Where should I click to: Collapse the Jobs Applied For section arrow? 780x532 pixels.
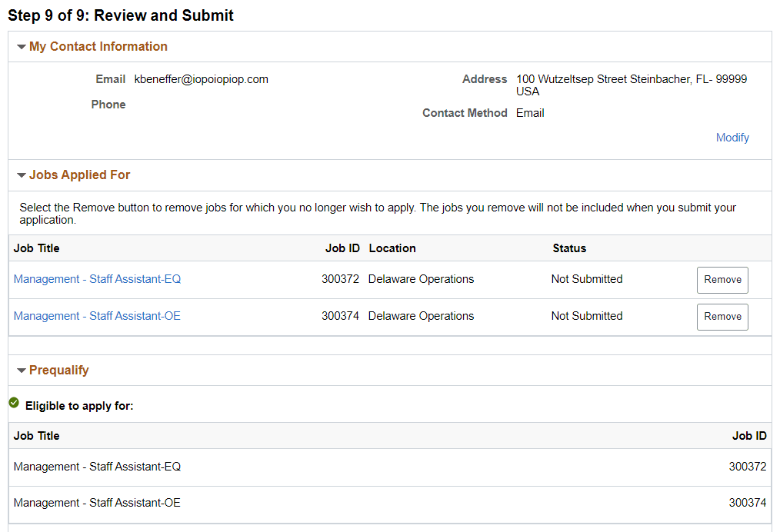(22, 175)
